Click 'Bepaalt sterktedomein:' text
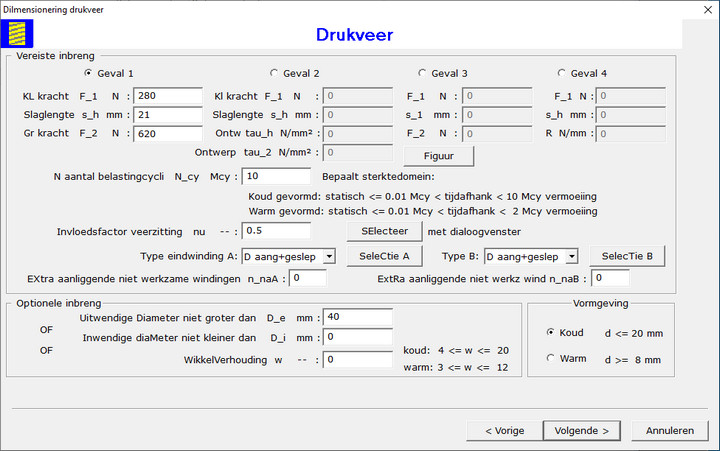Screen dimensions: 720x451 pyautogui.click(x=378, y=177)
